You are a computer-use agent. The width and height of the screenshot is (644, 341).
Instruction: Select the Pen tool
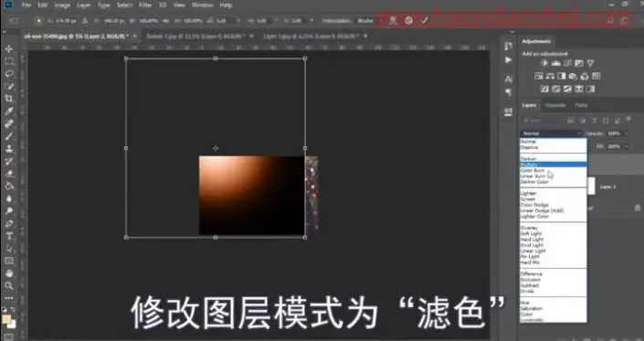click(x=8, y=224)
